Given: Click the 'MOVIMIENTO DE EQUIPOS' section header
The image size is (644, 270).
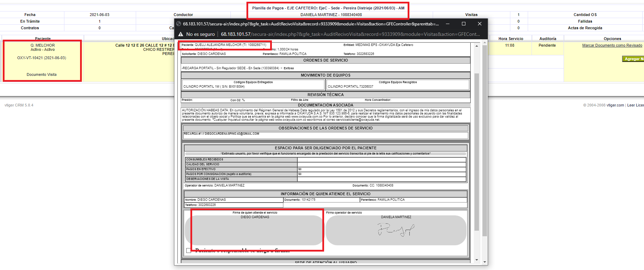Looking at the screenshot, I should 325,75.
